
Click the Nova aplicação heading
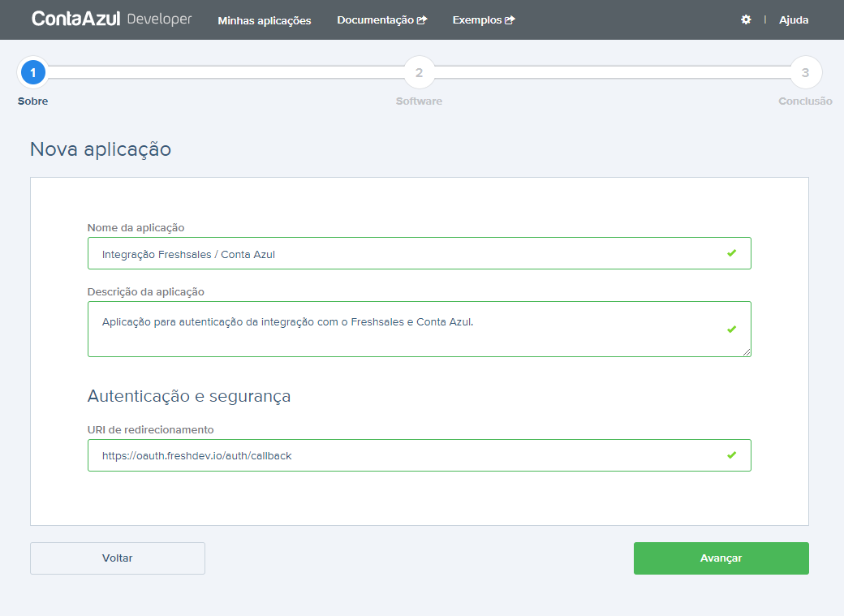pos(101,149)
